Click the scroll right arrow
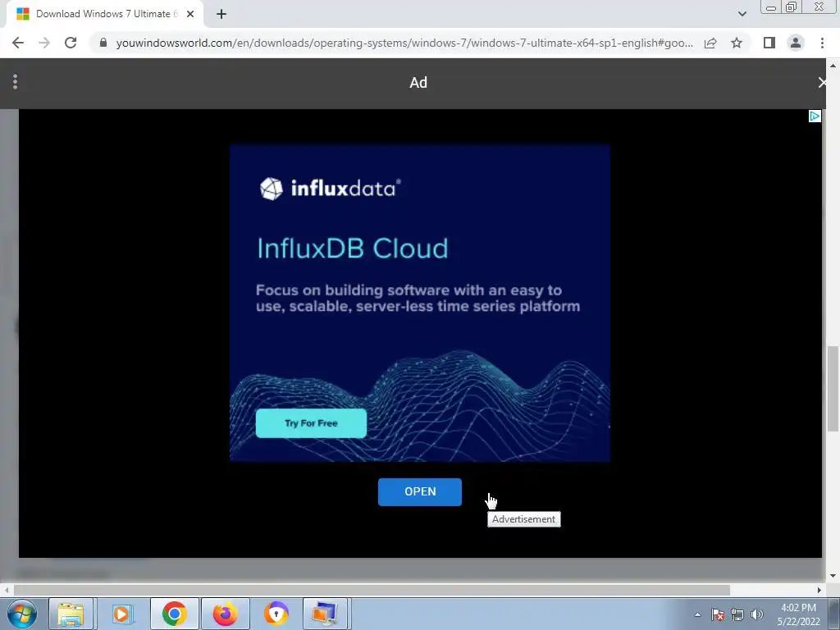The width and height of the screenshot is (840, 630). (819, 590)
